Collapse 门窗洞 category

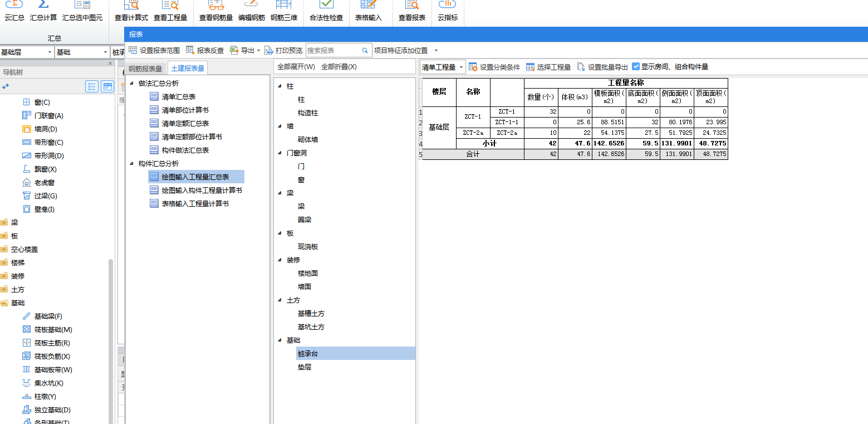click(x=280, y=153)
